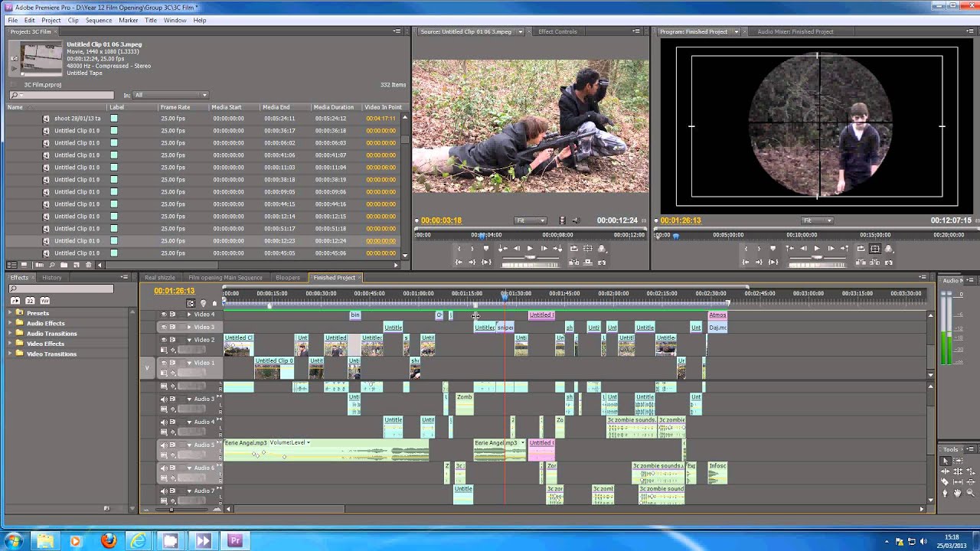Screen dimensions: 980x551
Task: Toggle sync lock on Video 4 track
Action: (x=173, y=315)
